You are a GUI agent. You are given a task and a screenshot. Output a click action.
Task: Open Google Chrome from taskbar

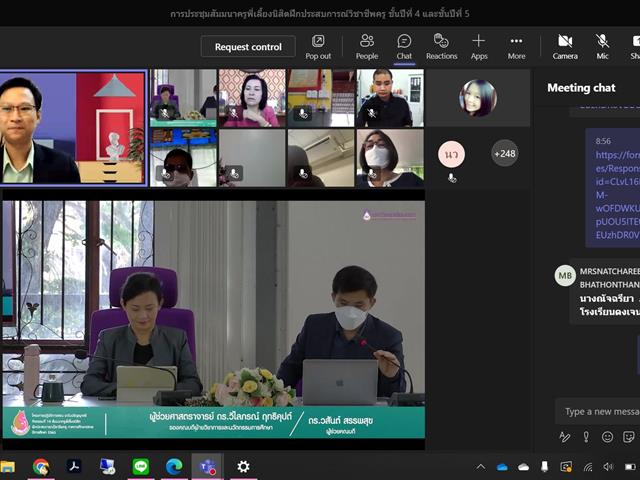pyautogui.click(x=41, y=466)
